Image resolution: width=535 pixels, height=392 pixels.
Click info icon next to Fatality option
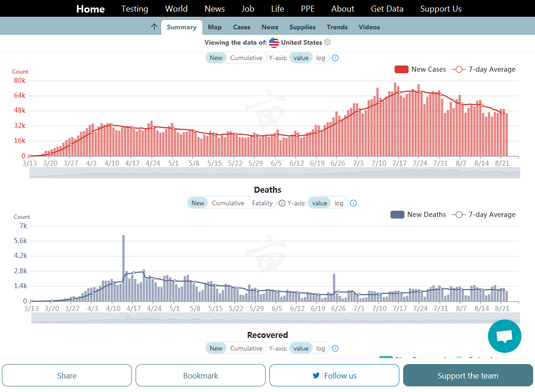(282, 203)
